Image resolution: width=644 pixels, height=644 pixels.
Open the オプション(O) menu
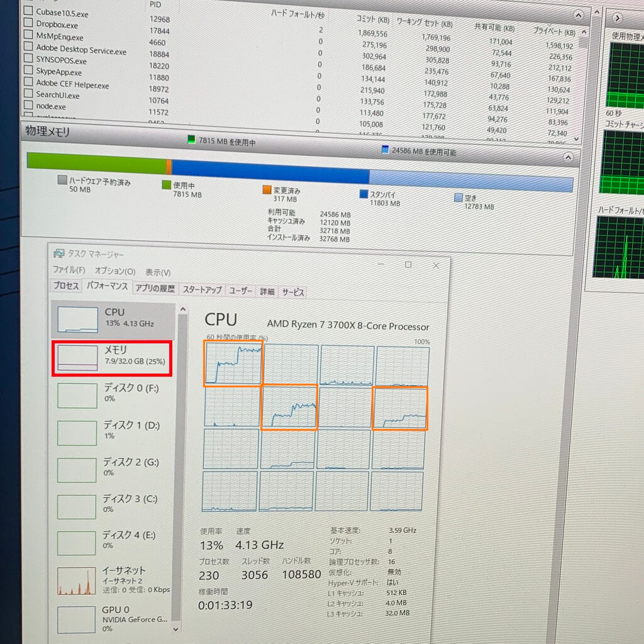click(114, 271)
